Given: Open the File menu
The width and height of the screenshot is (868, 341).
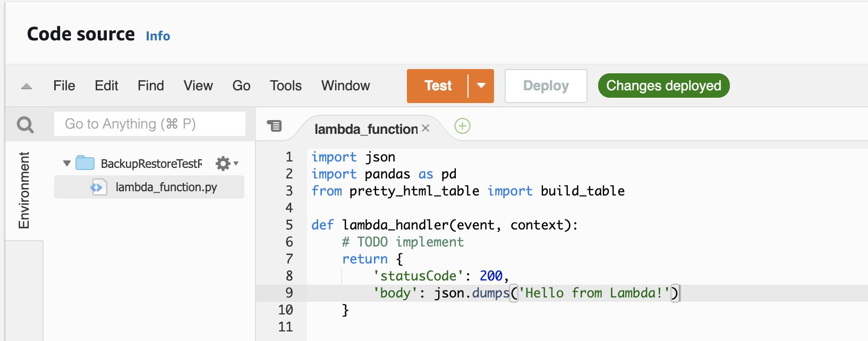Looking at the screenshot, I should [x=64, y=86].
